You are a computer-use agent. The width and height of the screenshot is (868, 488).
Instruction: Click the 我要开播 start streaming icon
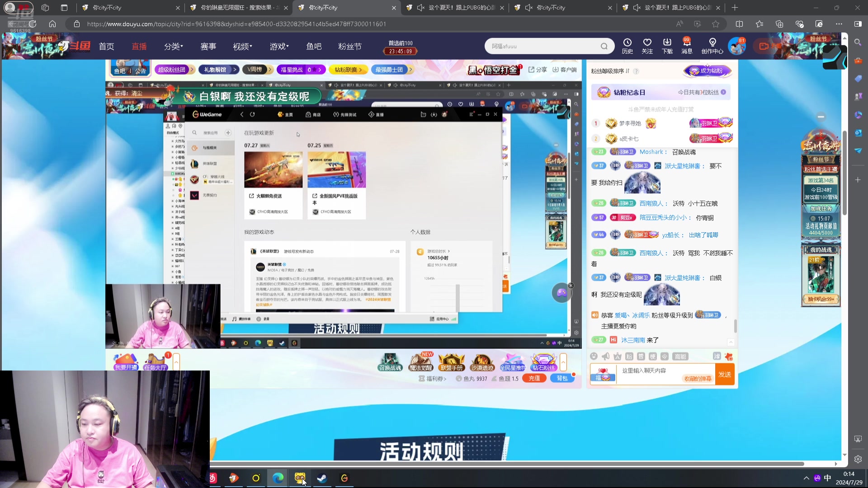click(x=126, y=362)
